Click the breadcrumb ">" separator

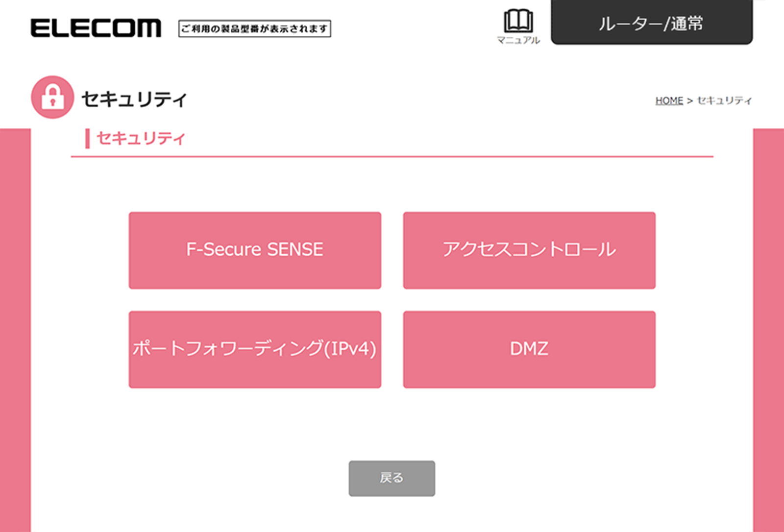click(x=690, y=100)
